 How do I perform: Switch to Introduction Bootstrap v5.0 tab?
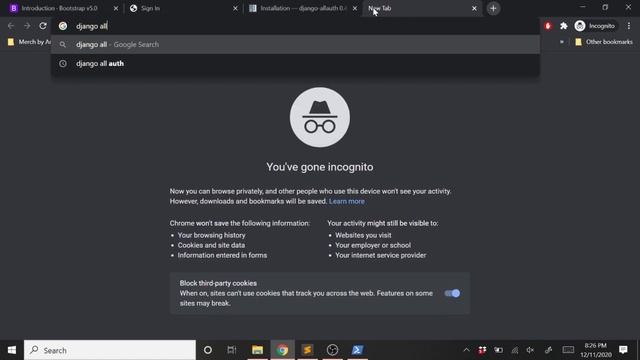click(x=59, y=8)
